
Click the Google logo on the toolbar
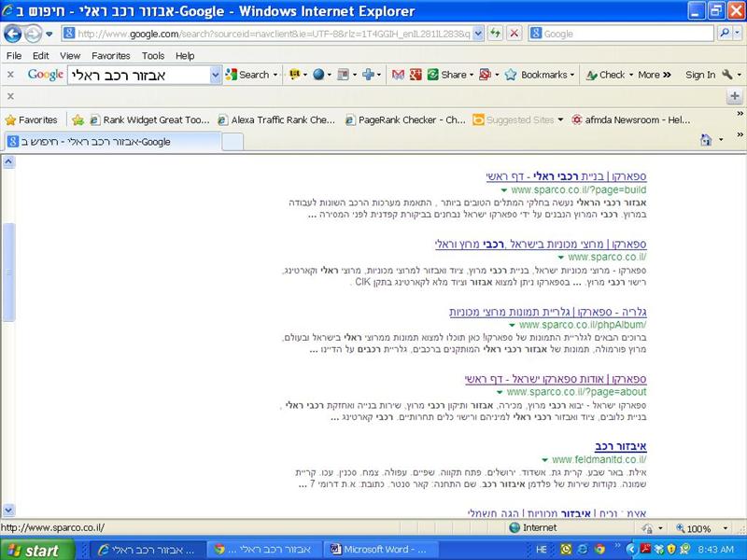click(x=45, y=75)
